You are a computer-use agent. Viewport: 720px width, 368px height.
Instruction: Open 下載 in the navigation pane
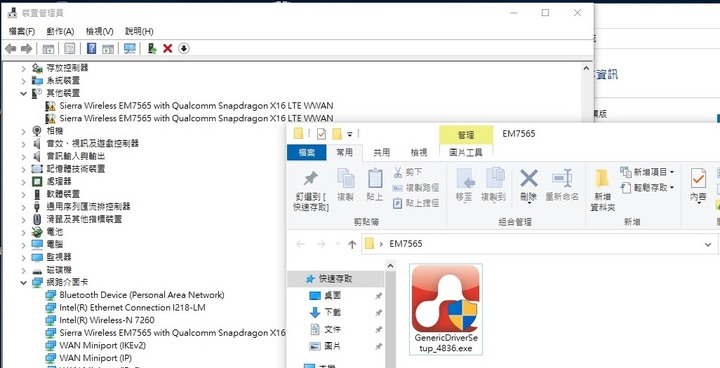coord(332,312)
